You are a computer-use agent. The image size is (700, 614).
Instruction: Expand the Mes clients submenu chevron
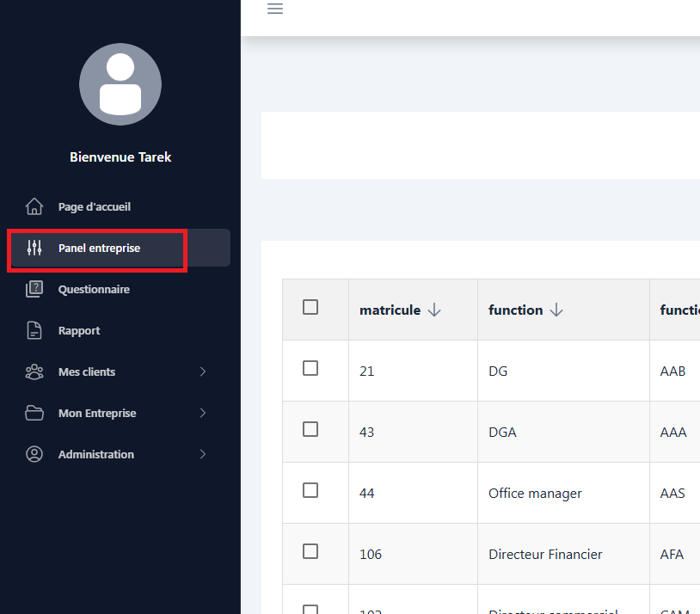[x=203, y=371]
